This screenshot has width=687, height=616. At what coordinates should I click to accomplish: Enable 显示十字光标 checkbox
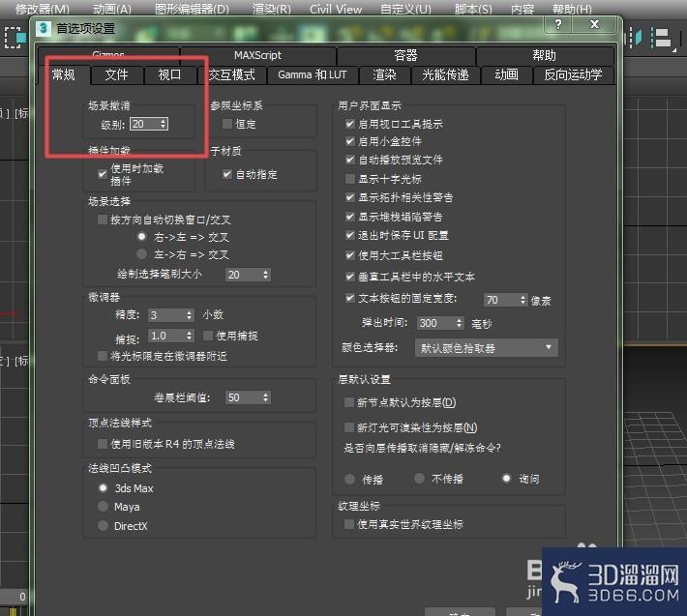point(350,179)
